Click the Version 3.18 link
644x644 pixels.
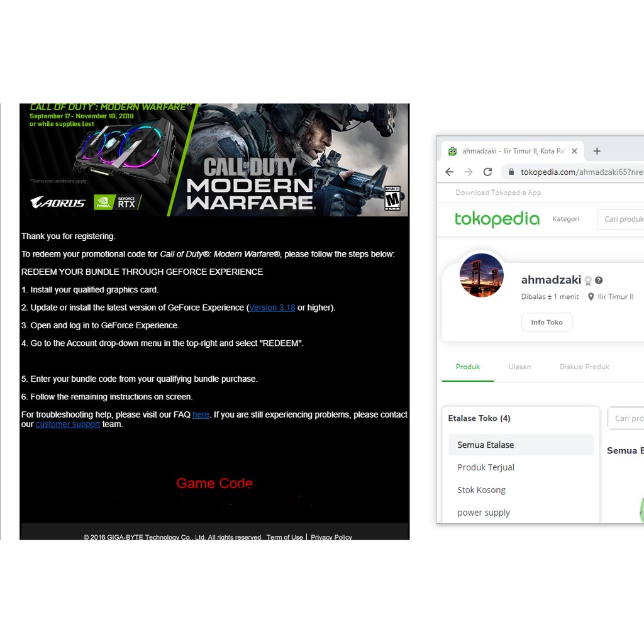point(272,308)
